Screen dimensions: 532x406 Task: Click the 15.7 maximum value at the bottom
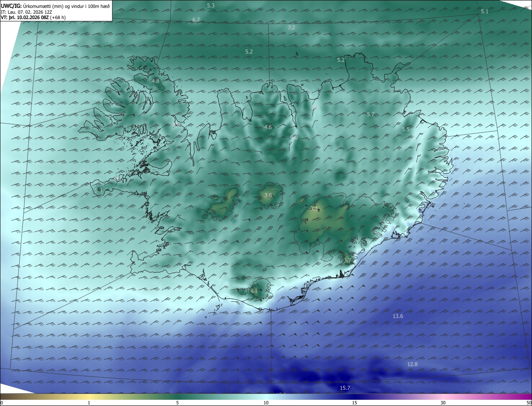[x=345, y=388]
